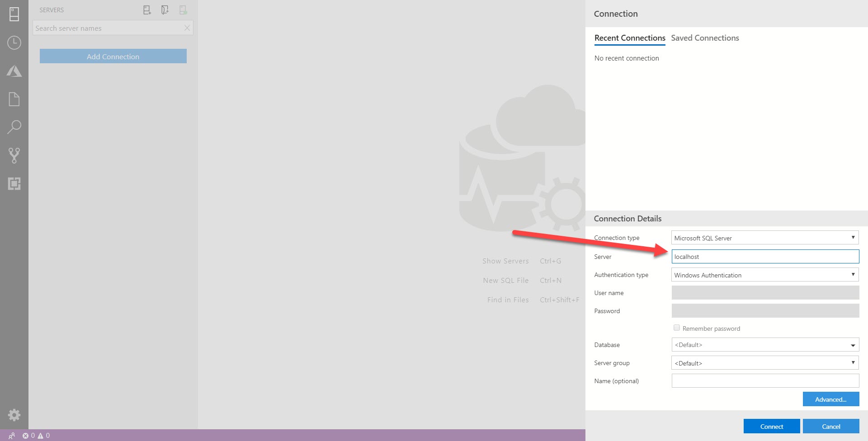Click the Name (optional) field
The height and width of the screenshot is (441, 868).
coord(765,381)
